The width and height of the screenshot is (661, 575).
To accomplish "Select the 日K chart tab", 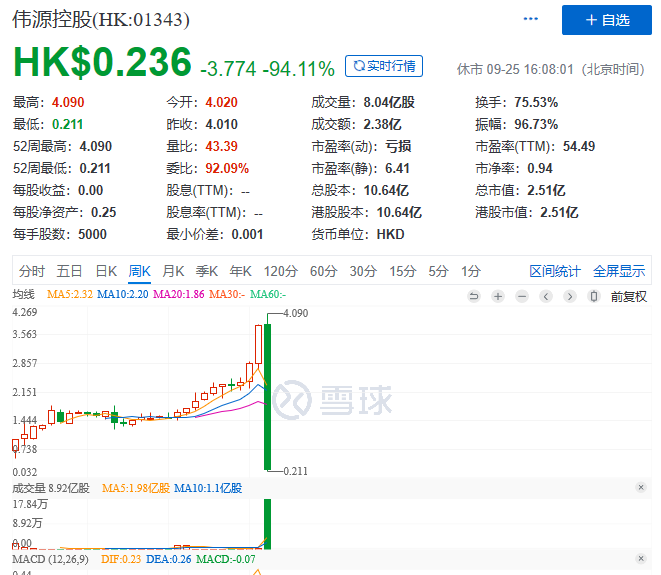I will pos(106,271).
